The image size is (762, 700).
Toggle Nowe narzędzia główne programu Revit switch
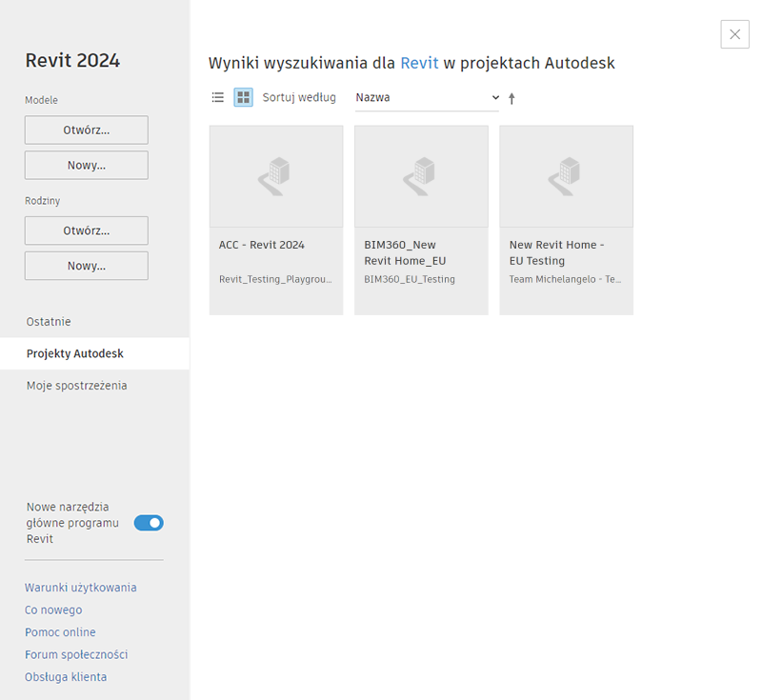(x=149, y=523)
